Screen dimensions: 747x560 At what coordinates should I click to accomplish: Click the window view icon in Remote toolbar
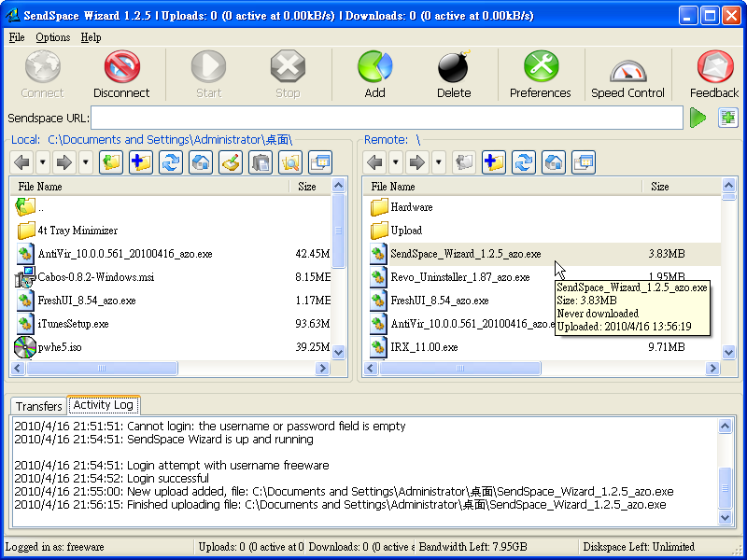coord(584,162)
